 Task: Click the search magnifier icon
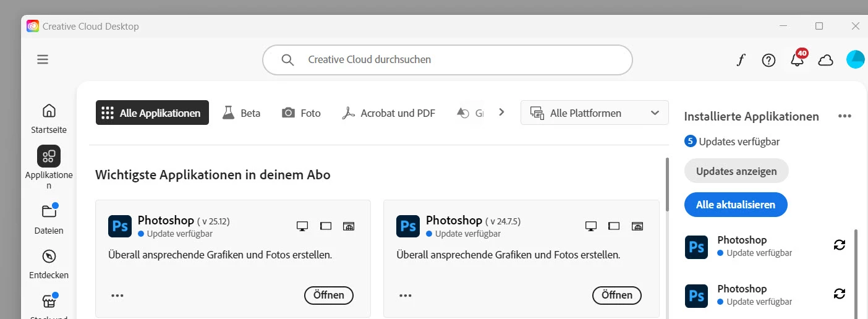[x=287, y=60]
